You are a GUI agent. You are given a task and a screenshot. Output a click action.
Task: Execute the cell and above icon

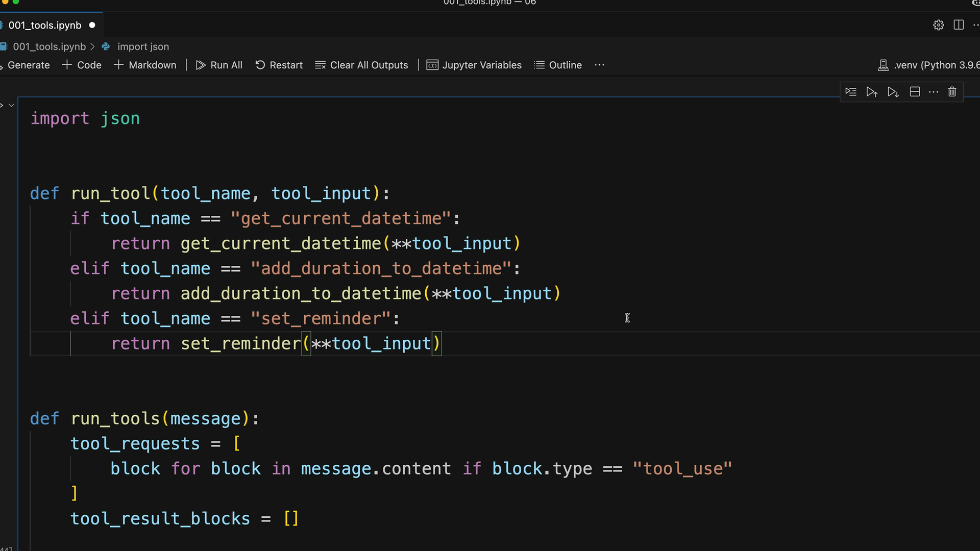[x=872, y=92]
